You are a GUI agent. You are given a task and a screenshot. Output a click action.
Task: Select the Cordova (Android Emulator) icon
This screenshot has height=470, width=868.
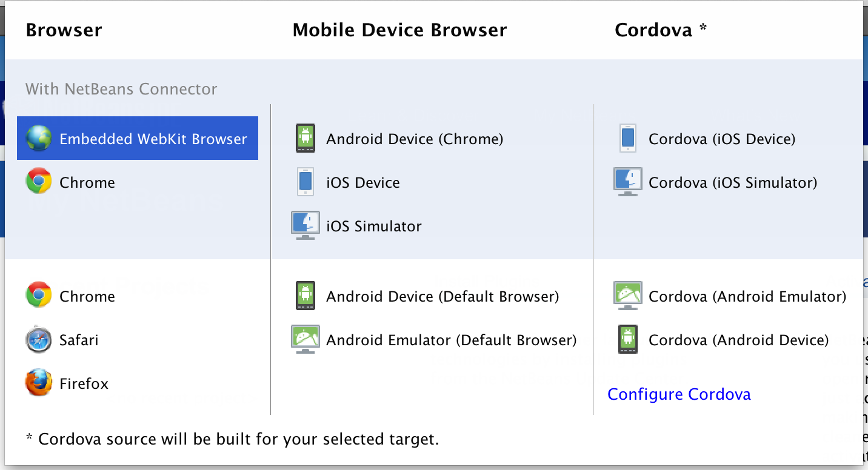click(x=628, y=296)
